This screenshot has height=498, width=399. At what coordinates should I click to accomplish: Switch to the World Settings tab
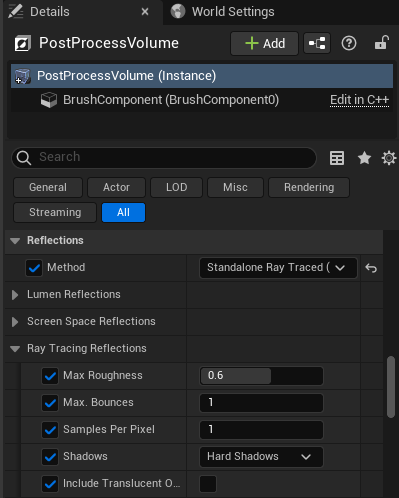(x=233, y=12)
